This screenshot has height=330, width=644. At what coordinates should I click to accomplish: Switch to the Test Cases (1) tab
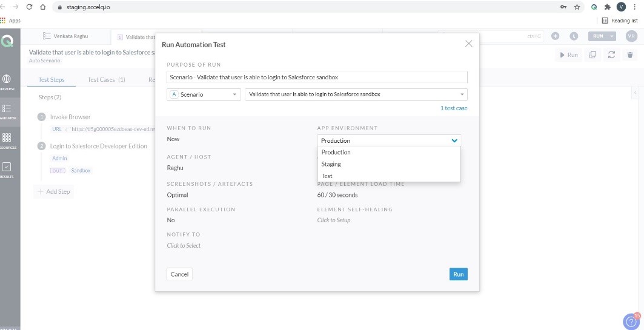point(107,80)
